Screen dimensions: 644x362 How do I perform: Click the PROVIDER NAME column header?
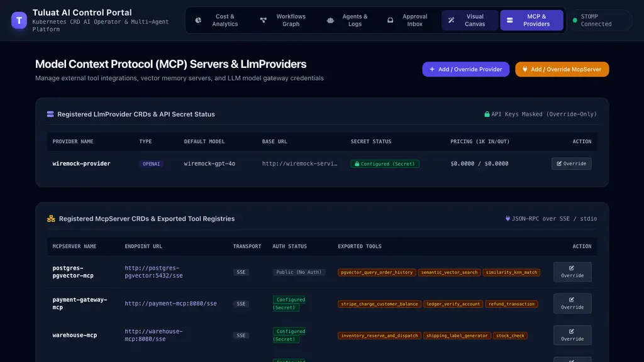(x=73, y=141)
